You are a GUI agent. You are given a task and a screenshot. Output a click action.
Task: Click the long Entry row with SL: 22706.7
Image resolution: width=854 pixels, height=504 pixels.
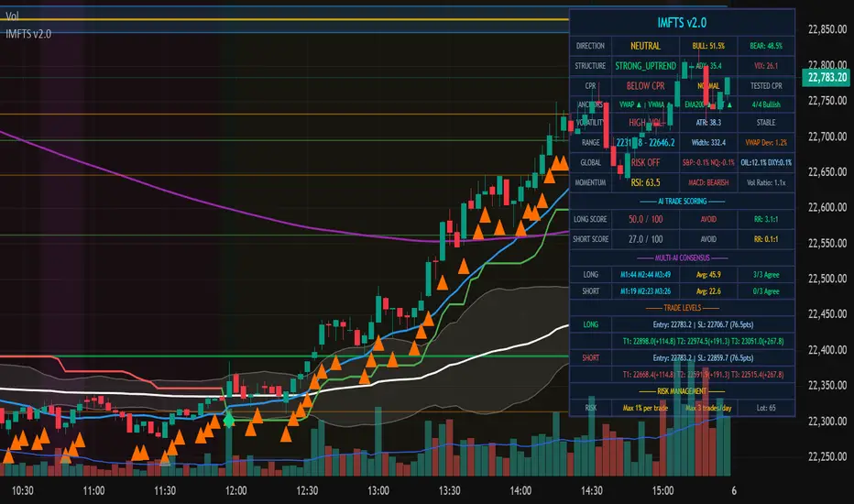coord(703,324)
